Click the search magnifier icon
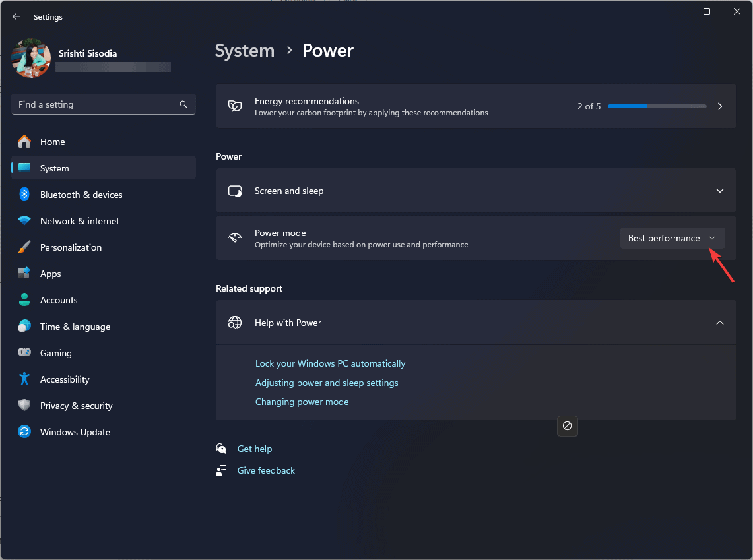This screenshot has width=753, height=560. tap(183, 104)
